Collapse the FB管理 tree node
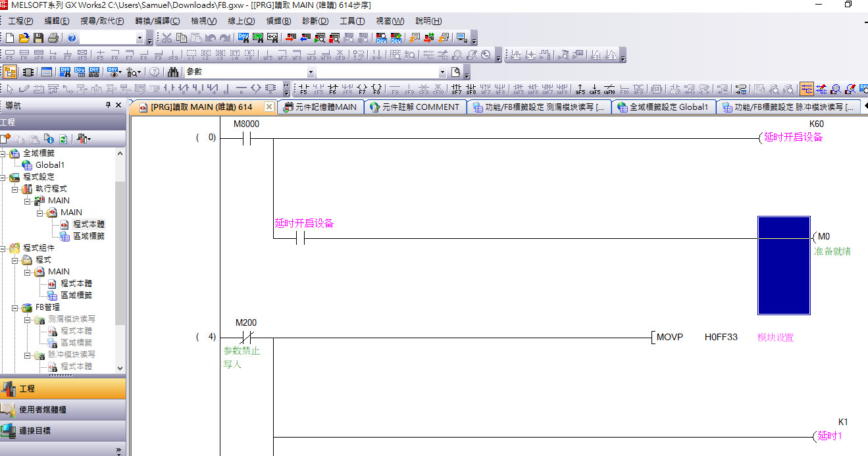 [14, 307]
